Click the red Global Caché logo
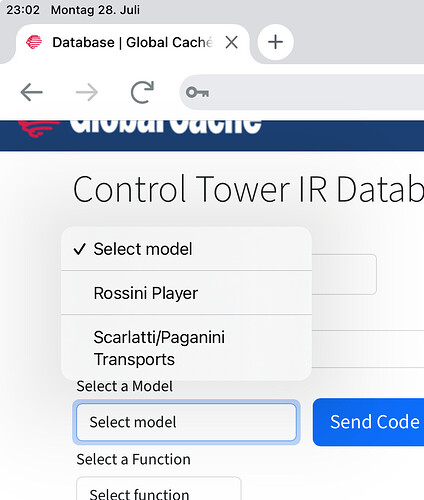The height and width of the screenshot is (500, 424). (38, 129)
